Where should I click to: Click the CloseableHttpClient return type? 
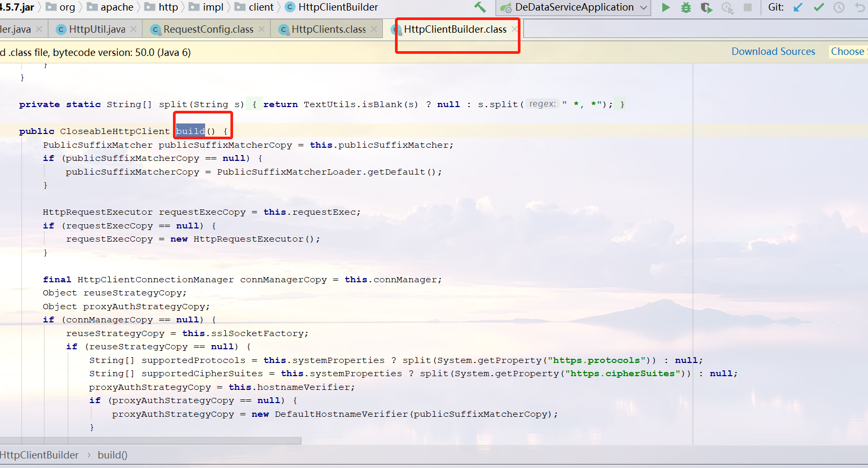tap(115, 131)
